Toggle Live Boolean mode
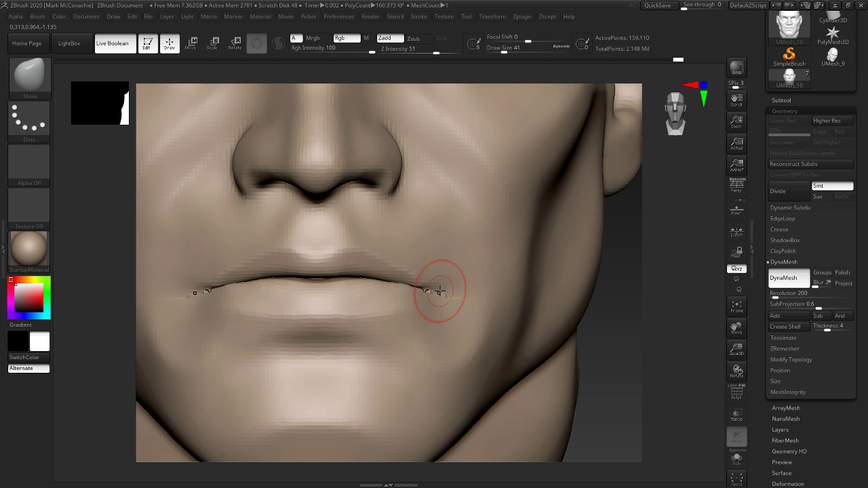This screenshot has height=488, width=868. tap(112, 43)
